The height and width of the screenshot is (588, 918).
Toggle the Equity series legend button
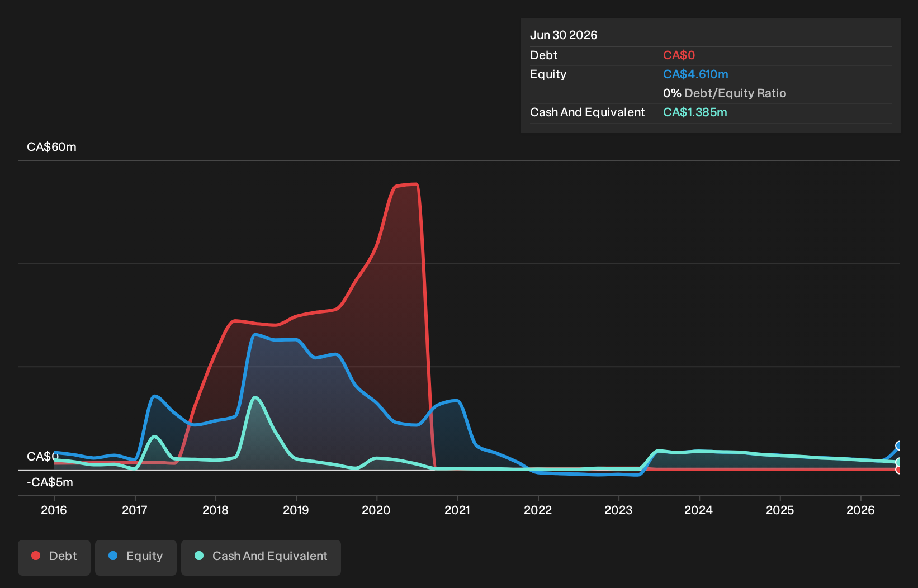click(x=136, y=557)
